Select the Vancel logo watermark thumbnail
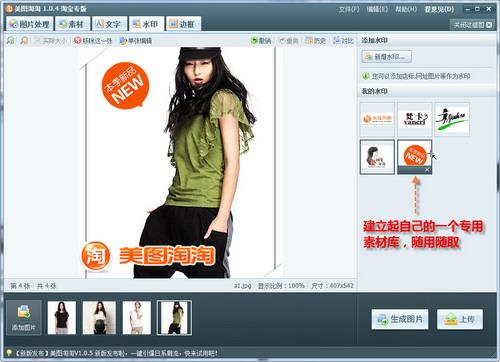 [x=415, y=119]
